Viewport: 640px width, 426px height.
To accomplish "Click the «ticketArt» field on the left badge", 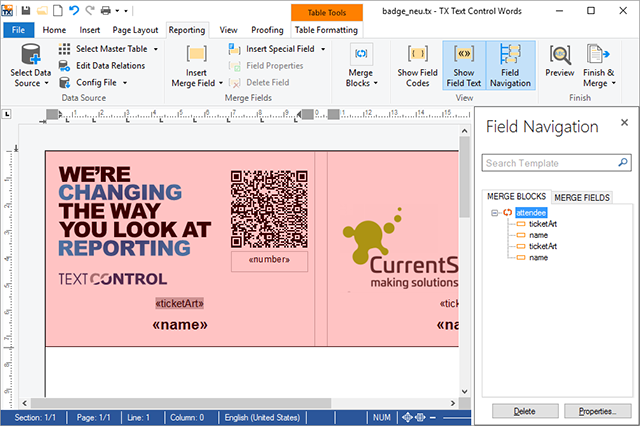I will (179, 303).
